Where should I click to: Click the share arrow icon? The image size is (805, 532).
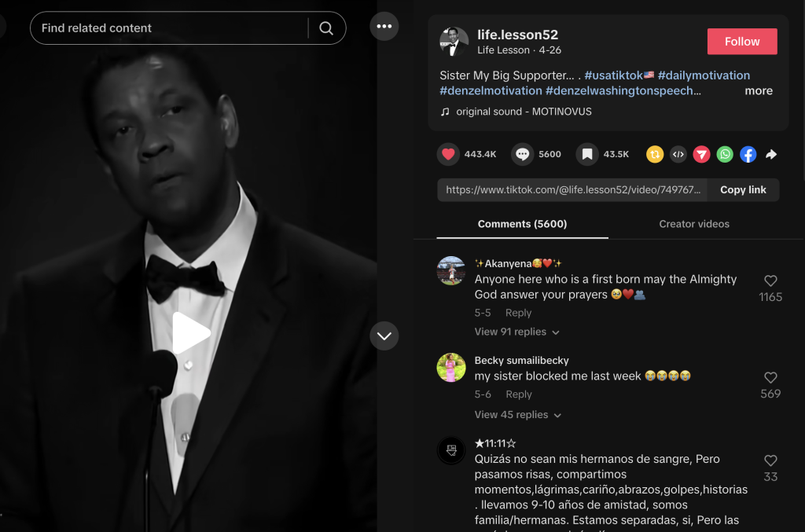pyautogui.click(x=771, y=154)
